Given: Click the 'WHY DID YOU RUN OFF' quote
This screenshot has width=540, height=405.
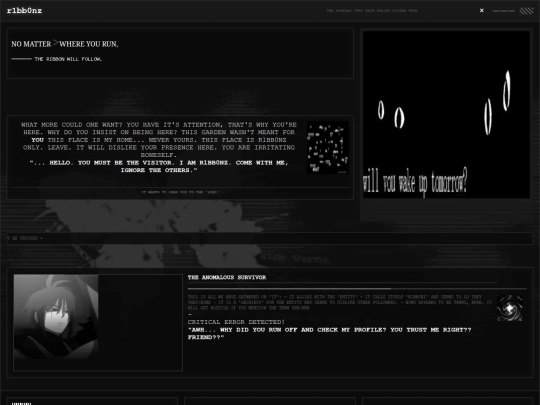Looking at the screenshot, I should pyautogui.click(x=329, y=333).
